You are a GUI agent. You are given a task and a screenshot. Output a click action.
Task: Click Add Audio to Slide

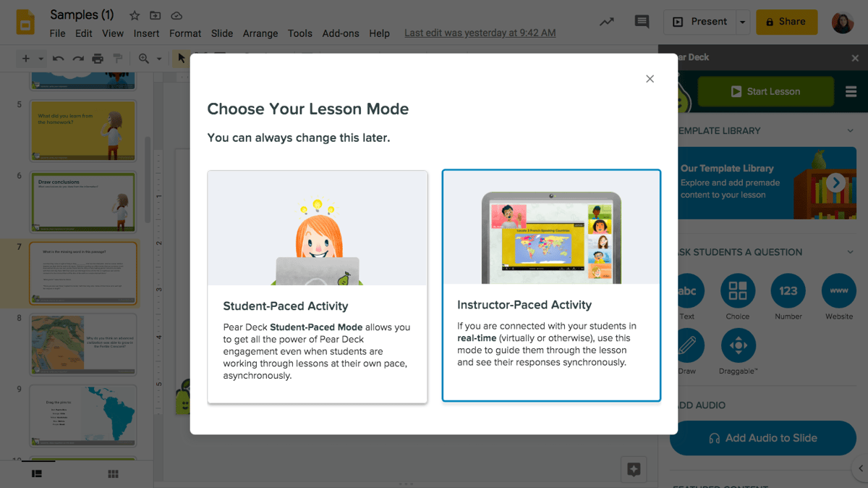click(x=762, y=438)
